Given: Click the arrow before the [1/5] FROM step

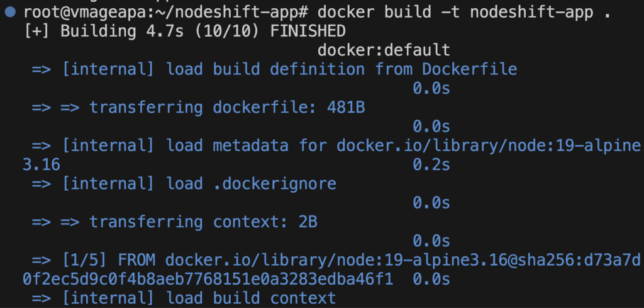Looking at the screenshot, I should tap(41, 260).
